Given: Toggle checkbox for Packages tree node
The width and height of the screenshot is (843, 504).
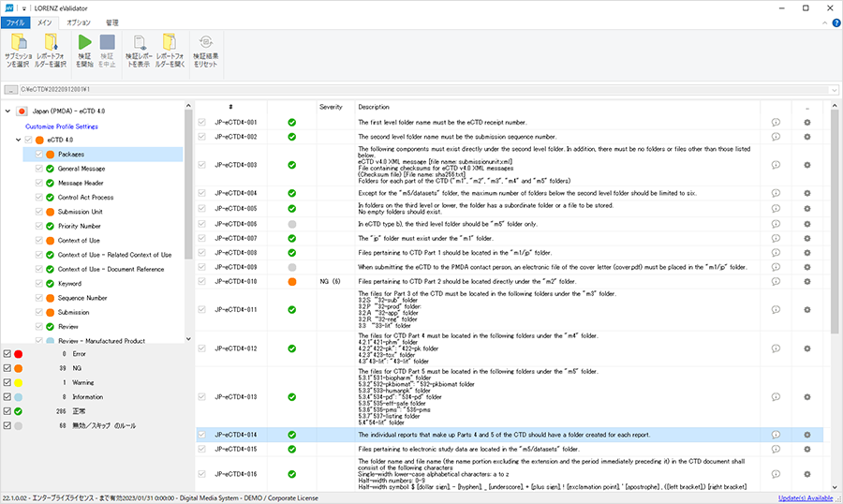Looking at the screenshot, I should click(38, 155).
